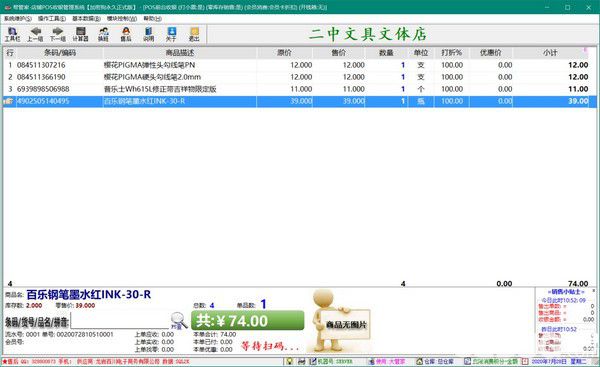Click the user icon beside 大管家
Viewport: 600px width, 367px height.
[x=371, y=361]
